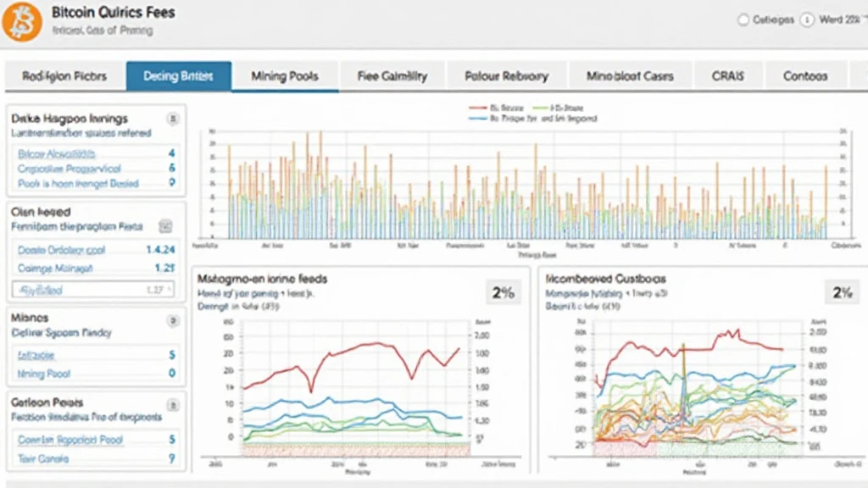Click the round icon in the bottom sidebar panel header
The image size is (868, 488).
click(x=173, y=403)
